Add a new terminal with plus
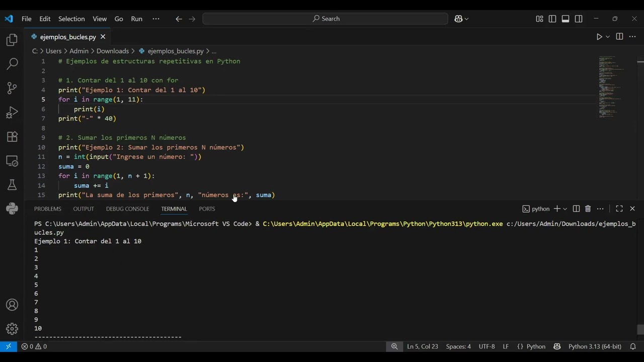Image resolution: width=644 pixels, height=362 pixels. (x=557, y=209)
